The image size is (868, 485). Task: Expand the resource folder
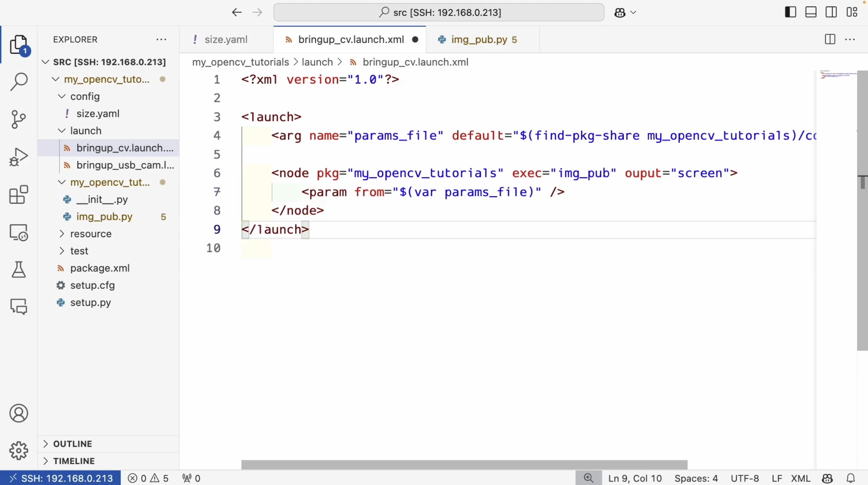91,234
